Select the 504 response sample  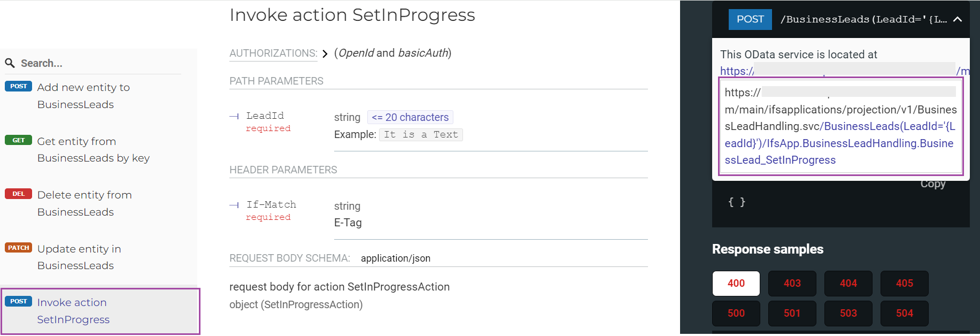tap(905, 313)
